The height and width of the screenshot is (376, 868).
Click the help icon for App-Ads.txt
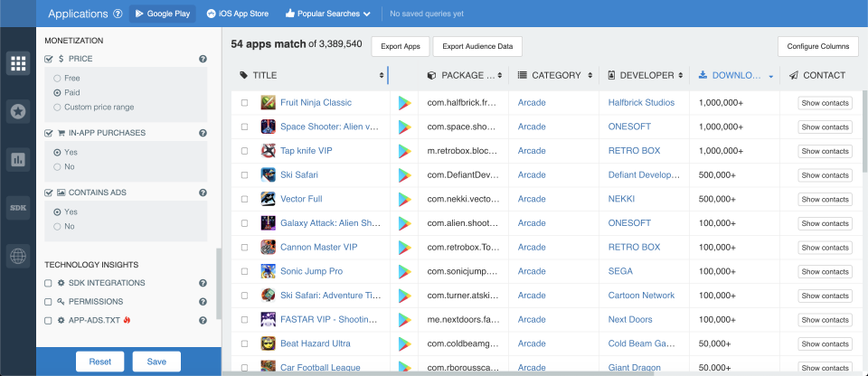point(203,320)
